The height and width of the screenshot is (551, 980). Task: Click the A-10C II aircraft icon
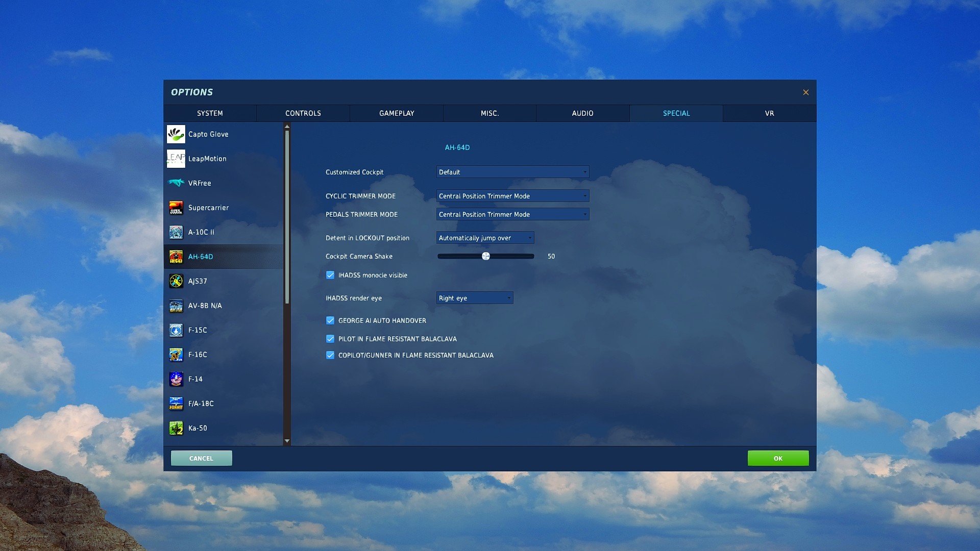click(176, 232)
